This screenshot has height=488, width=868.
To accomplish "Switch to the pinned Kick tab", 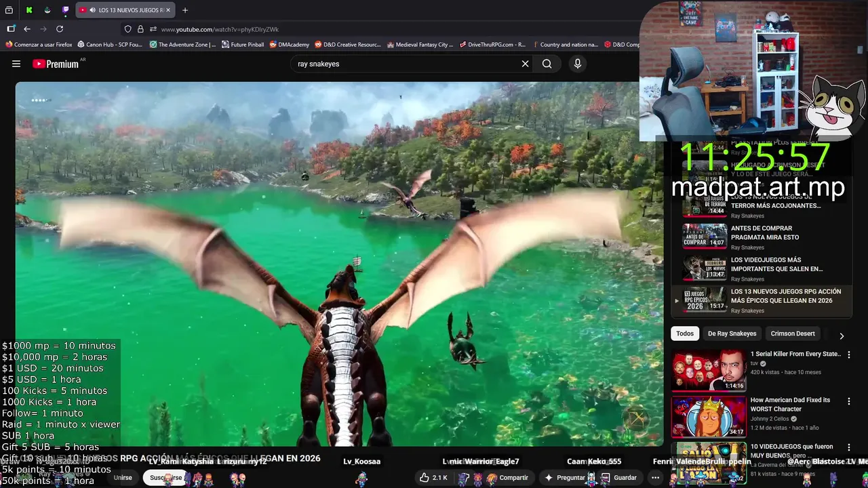I will [29, 10].
